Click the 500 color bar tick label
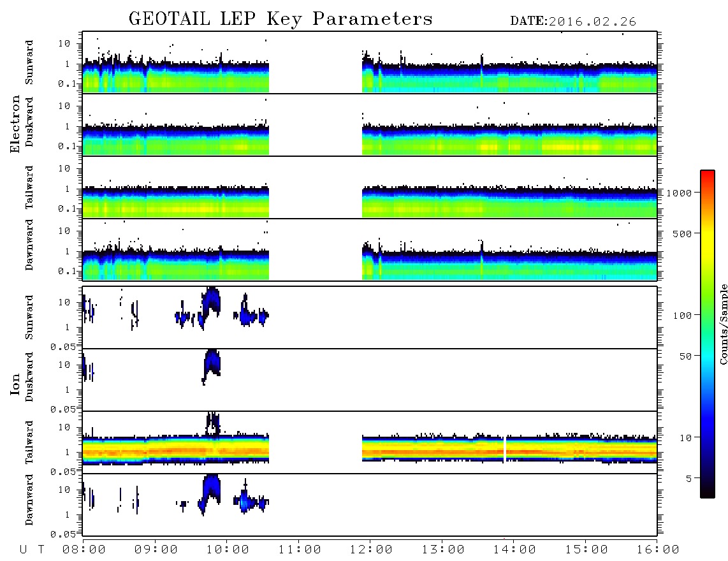The width and height of the screenshot is (728, 561). point(683,233)
